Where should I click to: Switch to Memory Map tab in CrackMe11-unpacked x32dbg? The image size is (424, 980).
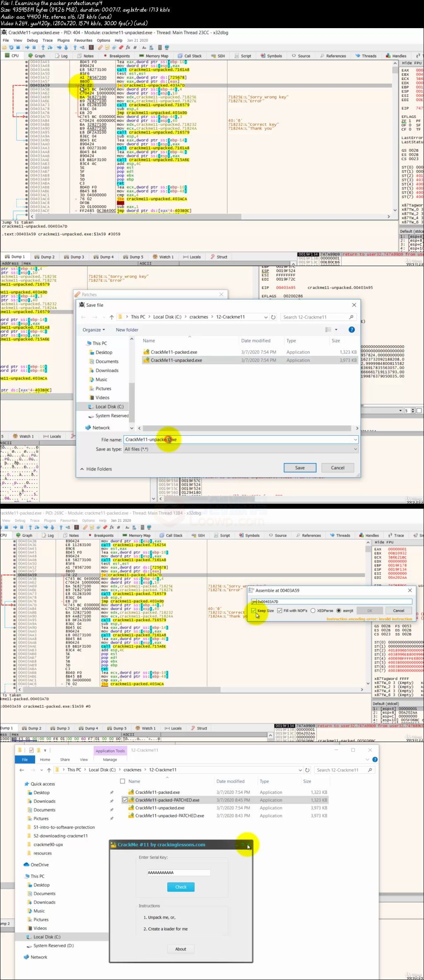pos(154,56)
